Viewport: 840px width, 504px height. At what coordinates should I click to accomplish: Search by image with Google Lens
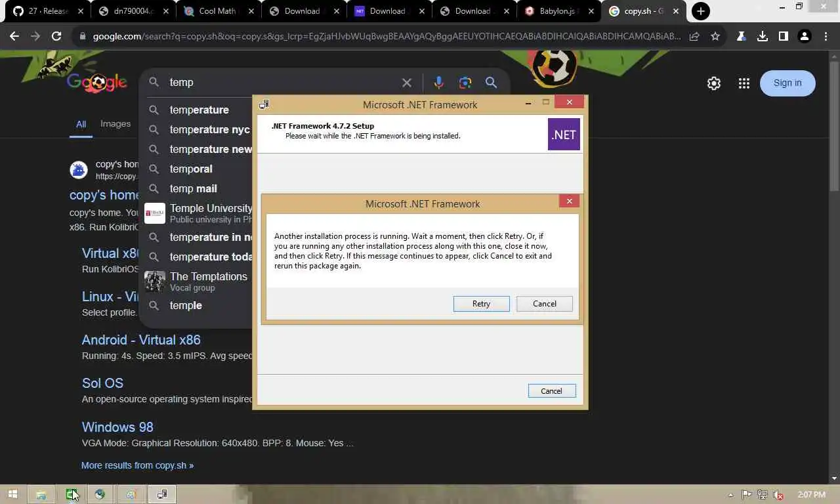point(465,83)
